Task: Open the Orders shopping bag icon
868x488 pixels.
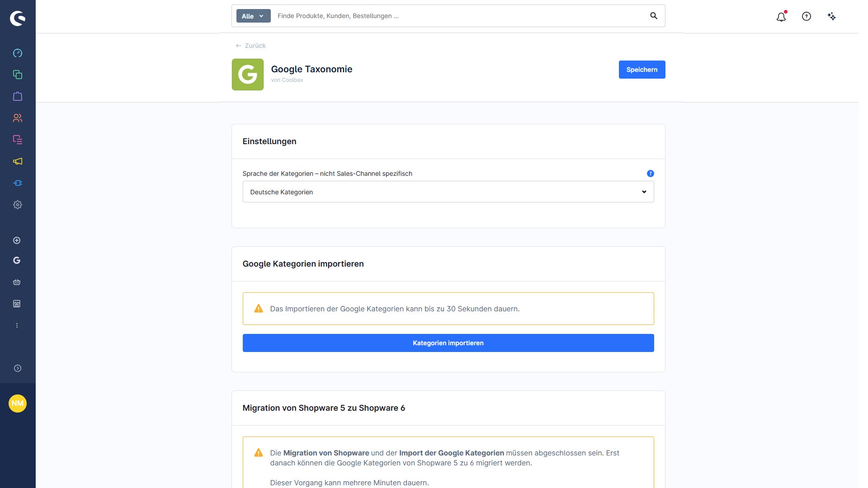Action: coord(18,96)
